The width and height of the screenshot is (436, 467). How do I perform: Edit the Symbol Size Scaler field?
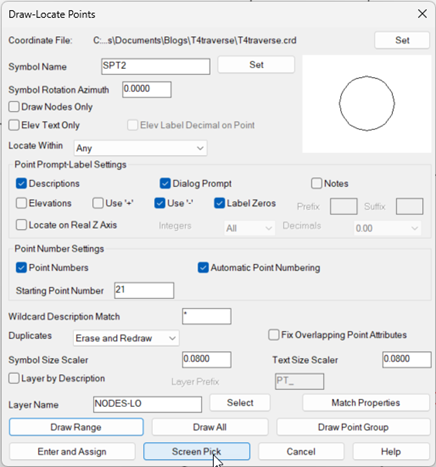coord(207,360)
